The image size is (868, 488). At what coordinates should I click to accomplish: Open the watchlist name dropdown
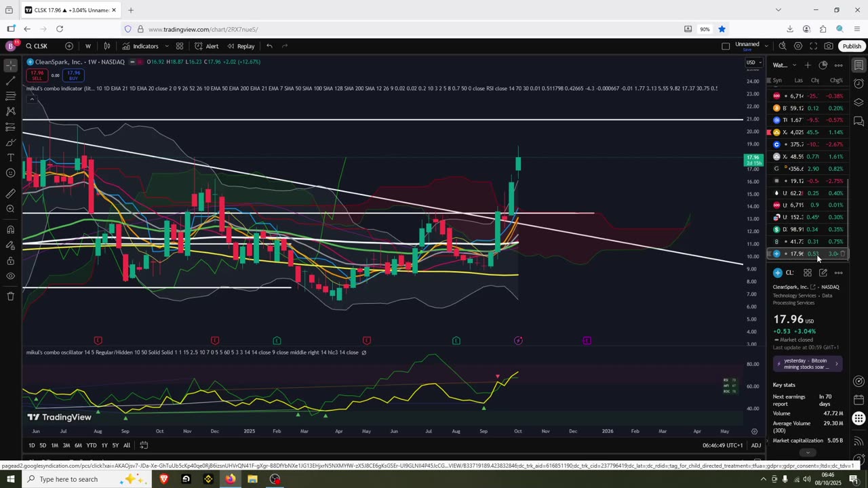coord(784,65)
